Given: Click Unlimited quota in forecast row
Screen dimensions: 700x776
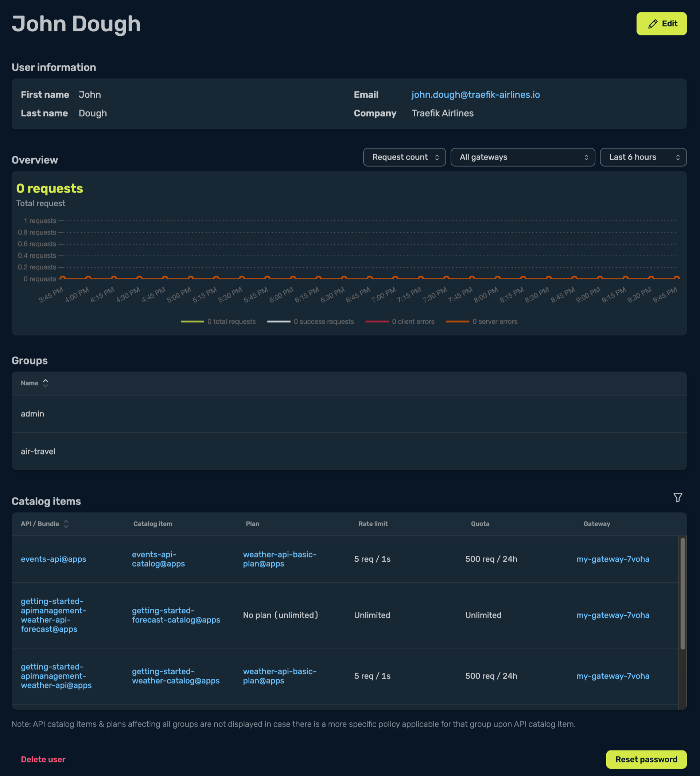Looking at the screenshot, I should tap(483, 615).
